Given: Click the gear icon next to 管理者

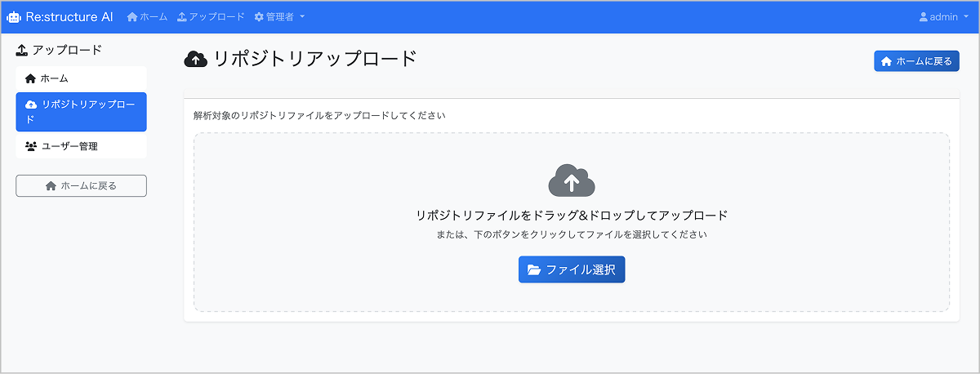Looking at the screenshot, I should coord(259,16).
